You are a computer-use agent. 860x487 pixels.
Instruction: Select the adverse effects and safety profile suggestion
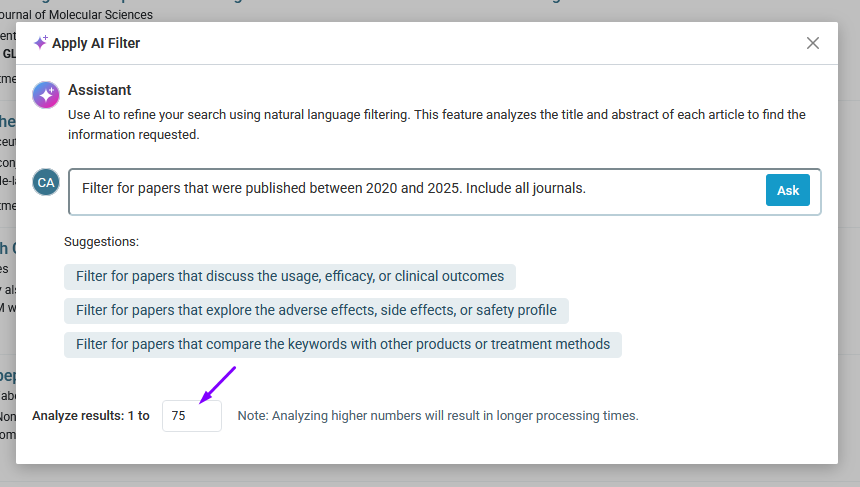click(316, 310)
